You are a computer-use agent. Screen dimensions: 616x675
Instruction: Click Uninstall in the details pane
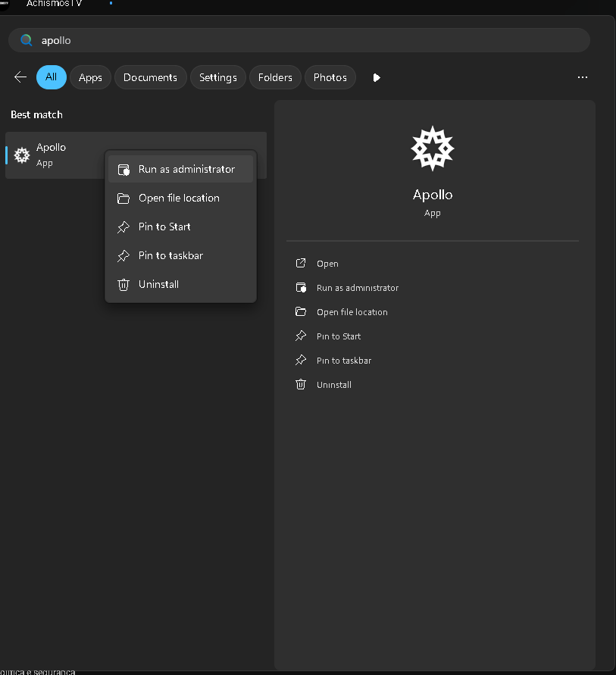pos(334,384)
